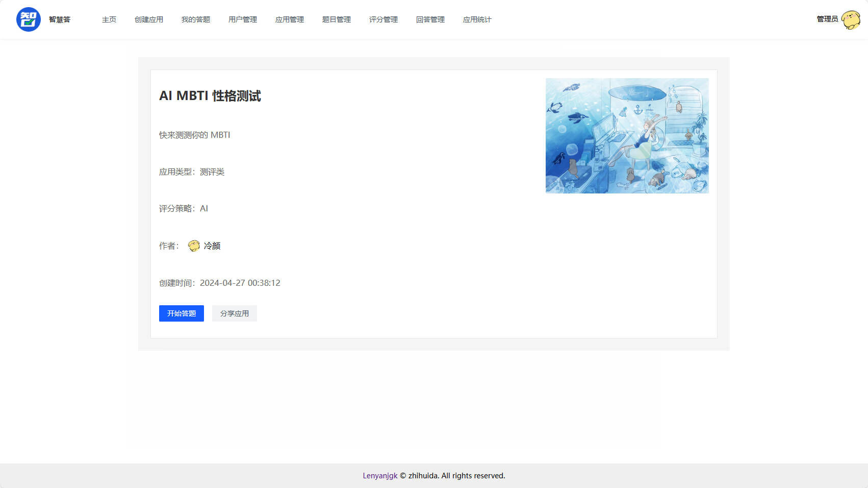Click the AI MBTI 性格测试 heading
Image resolution: width=868 pixels, height=488 pixels.
(x=210, y=96)
